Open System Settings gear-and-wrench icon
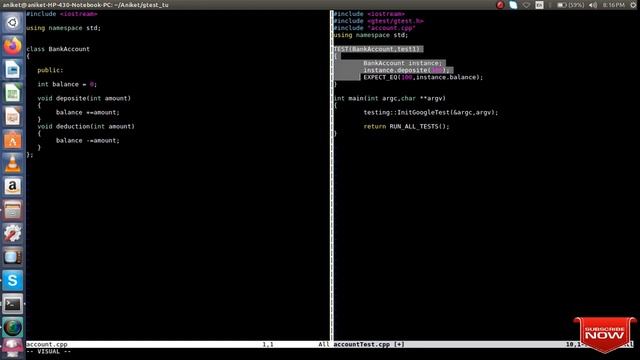Screen dimensions: 640x360 pos(12,233)
